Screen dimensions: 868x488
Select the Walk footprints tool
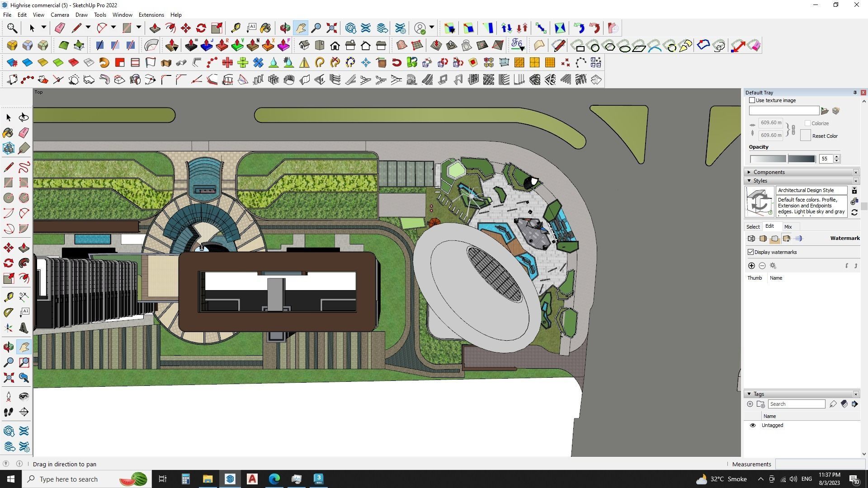click(9, 412)
